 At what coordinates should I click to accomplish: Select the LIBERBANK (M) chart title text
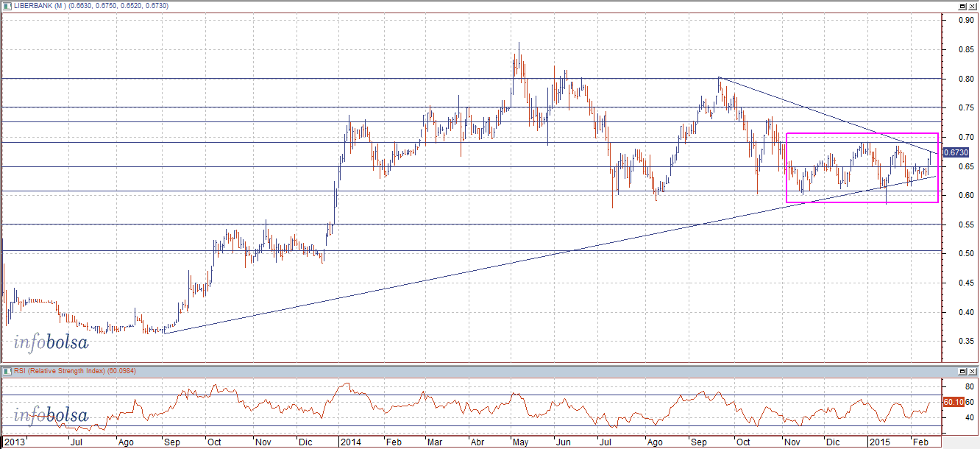[40, 6]
